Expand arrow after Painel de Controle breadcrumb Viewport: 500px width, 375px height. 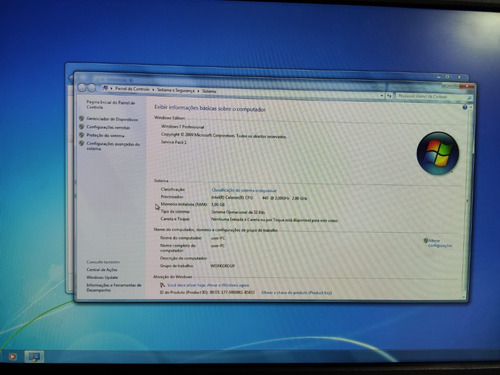(x=153, y=89)
